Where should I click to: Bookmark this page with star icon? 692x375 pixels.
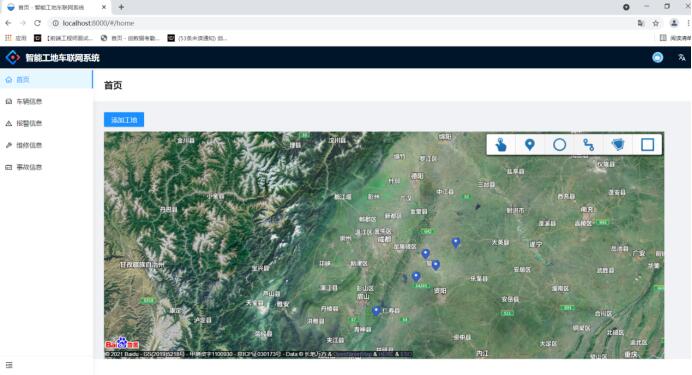click(x=656, y=23)
